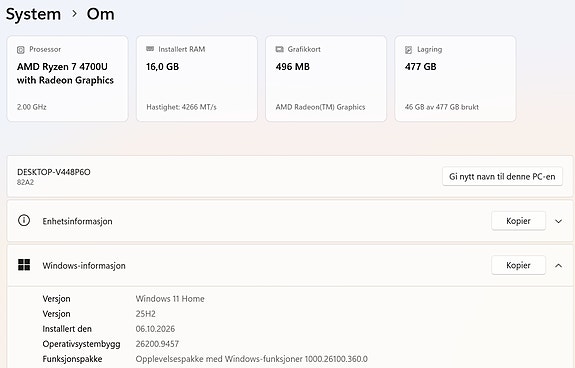Select the 25H2 version value
Image resolution: width=575 pixels, height=368 pixels.
point(146,314)
